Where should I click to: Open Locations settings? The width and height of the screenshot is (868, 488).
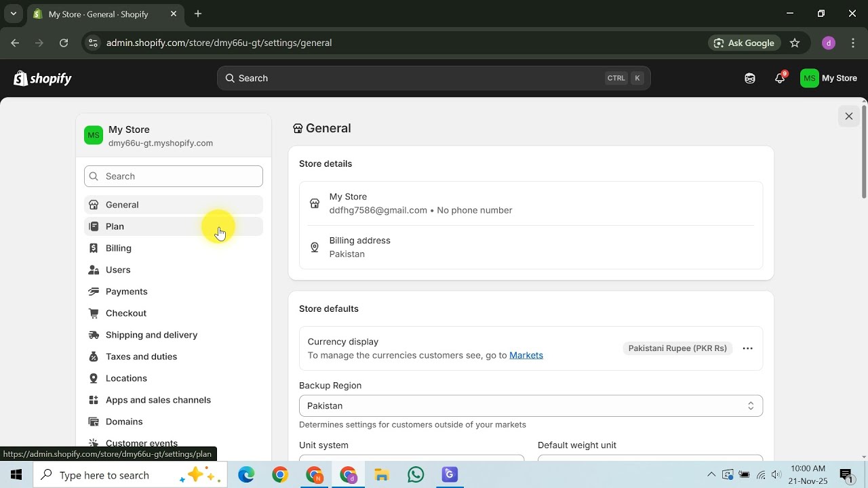tap(174, 378)
